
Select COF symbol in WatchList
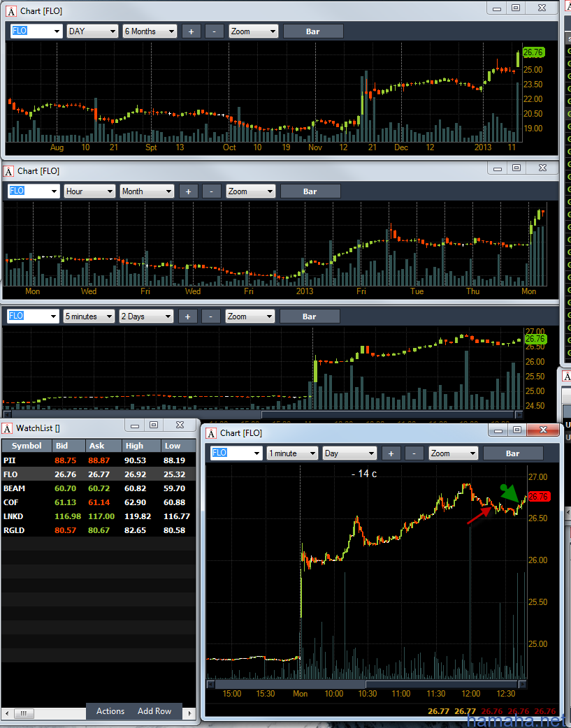click(x=10, y=502)
